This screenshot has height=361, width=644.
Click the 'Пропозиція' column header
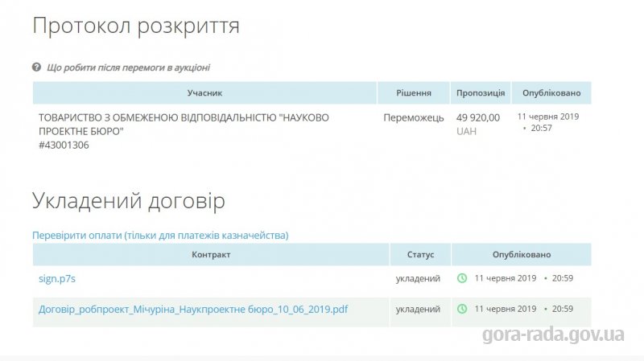[x=481, y=92]
